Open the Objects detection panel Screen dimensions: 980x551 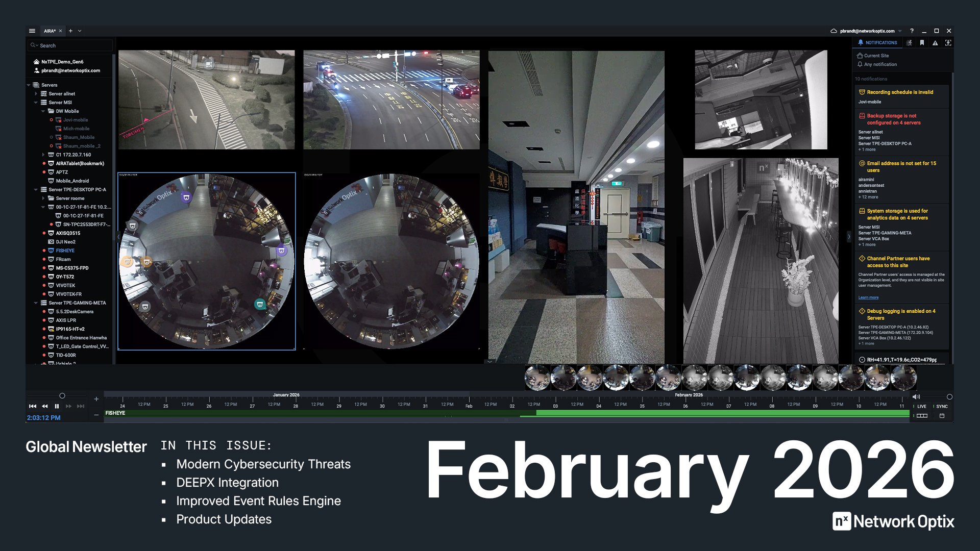click(948, 42)
